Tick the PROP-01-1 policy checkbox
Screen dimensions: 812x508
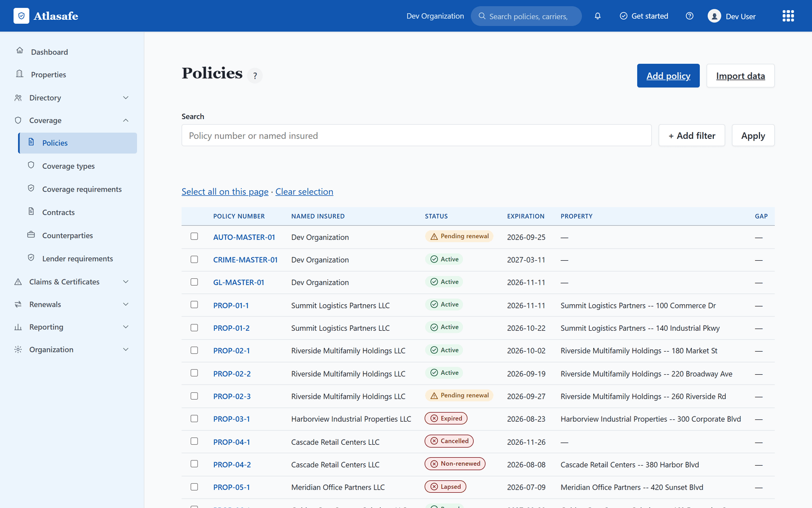point(194,305)
